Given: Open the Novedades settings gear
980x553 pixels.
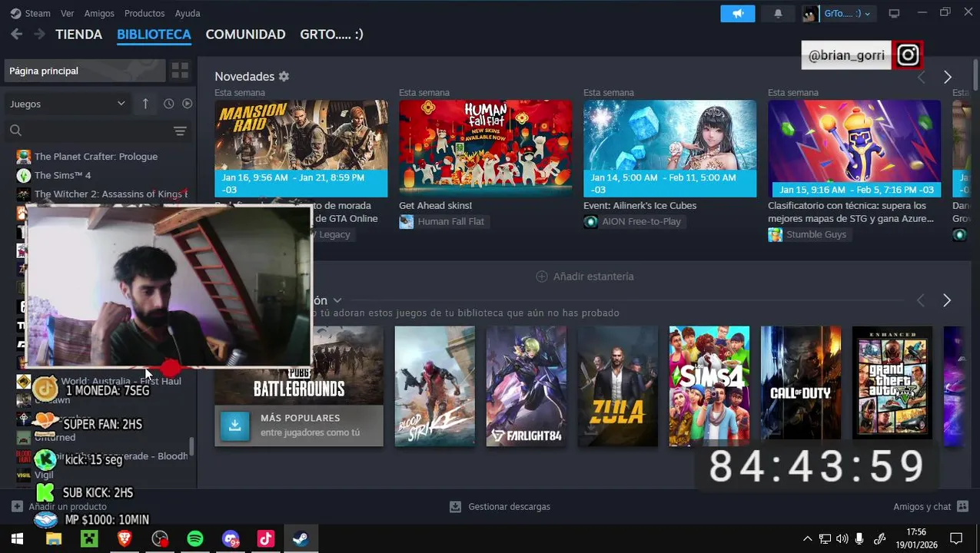Looking at the screenshot, I should [x=284, y=77].
